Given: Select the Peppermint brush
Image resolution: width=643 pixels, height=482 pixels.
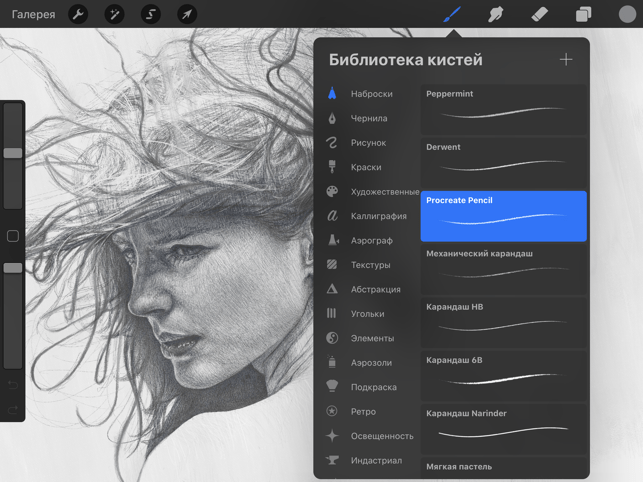Looking at the screenshot, I should pyautogui.click(x=503, y=109).
